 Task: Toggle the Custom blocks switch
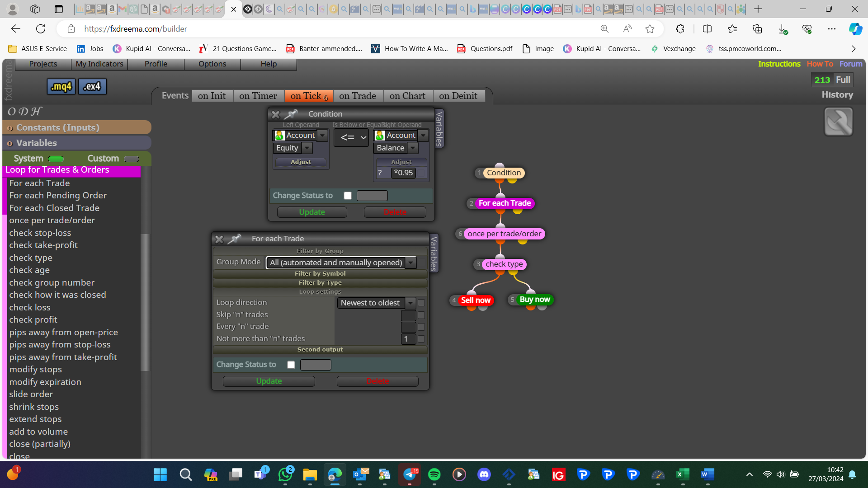tap(132, 159)
